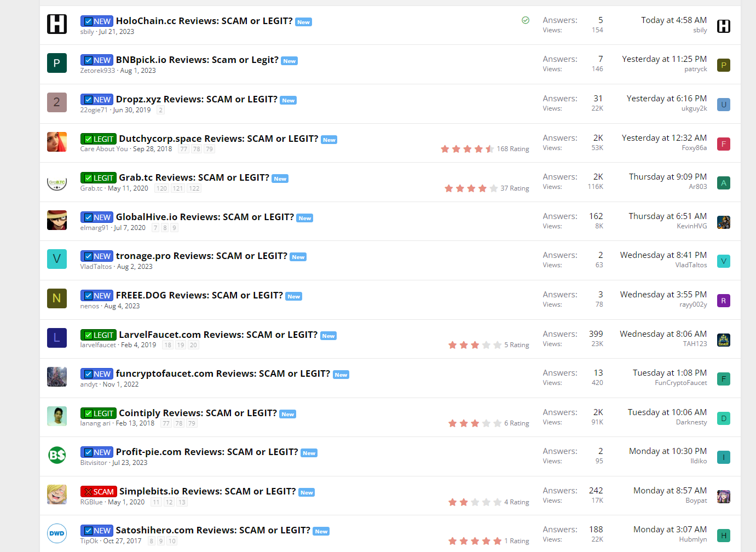
Task: Click the 'New' badge after tronage.pro title
Action: point(298,257)
